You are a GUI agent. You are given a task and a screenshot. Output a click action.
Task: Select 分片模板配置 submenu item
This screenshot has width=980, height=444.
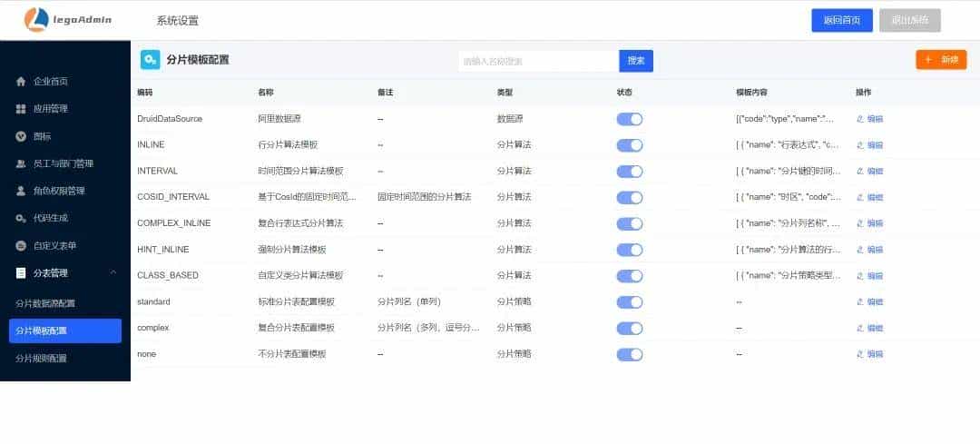click(x=65, y=331)
